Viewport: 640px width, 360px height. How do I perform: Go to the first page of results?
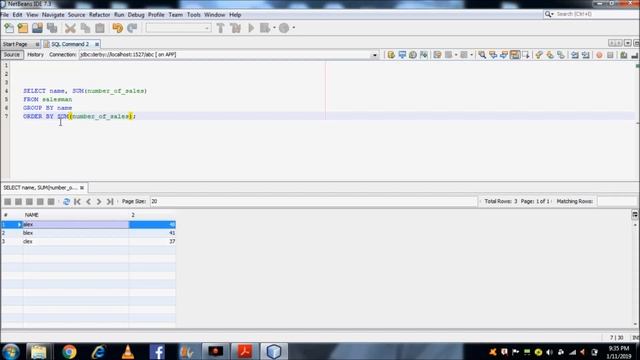tap(78, 202)
